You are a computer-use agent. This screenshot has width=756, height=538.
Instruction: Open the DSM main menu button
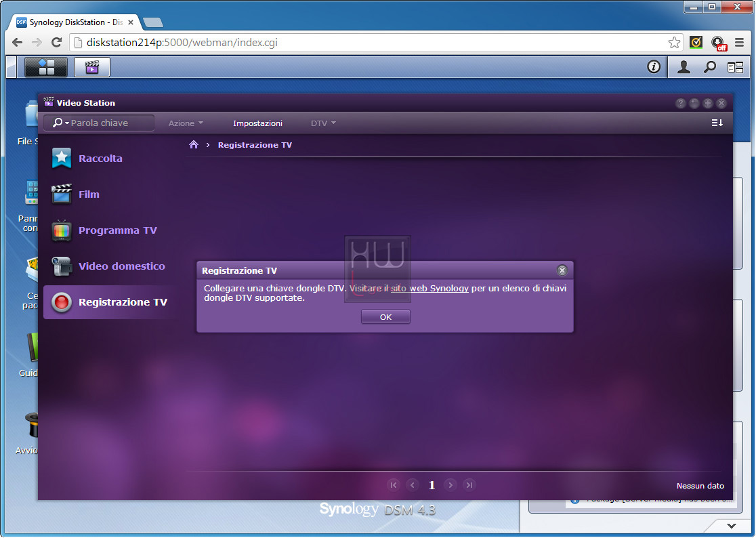tap(46, 67)
